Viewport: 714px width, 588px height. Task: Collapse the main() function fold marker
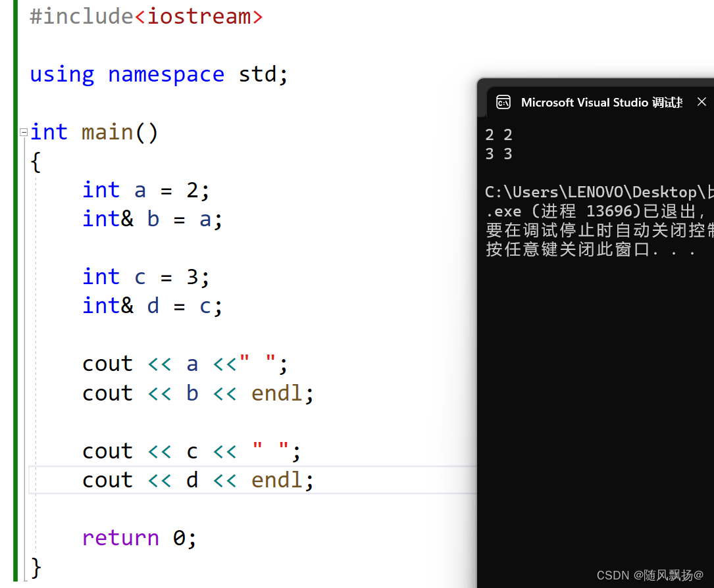point(24,132)
